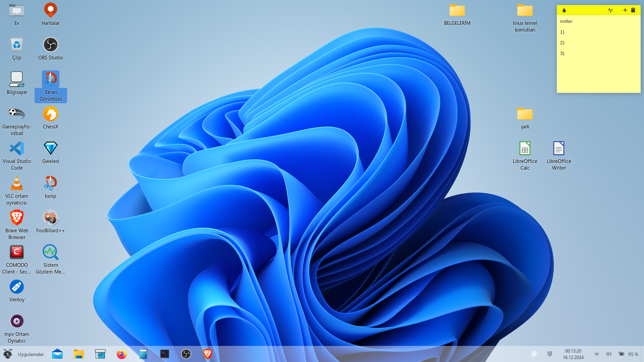Add a new sticky note
Image resolution: width=644 pixels, height=362 pixels.
point(625,10)
